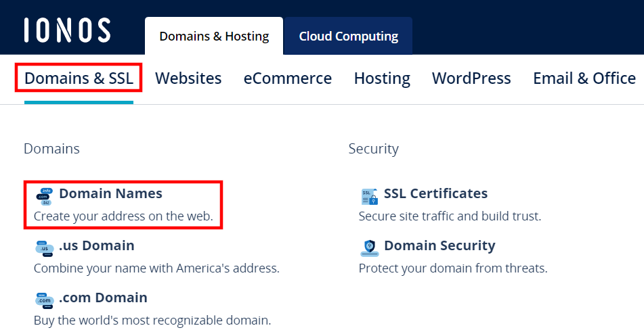Select WordPress in the navigation bar
The width and height of the screenshot is (644, 332).
tap(471, 78)
